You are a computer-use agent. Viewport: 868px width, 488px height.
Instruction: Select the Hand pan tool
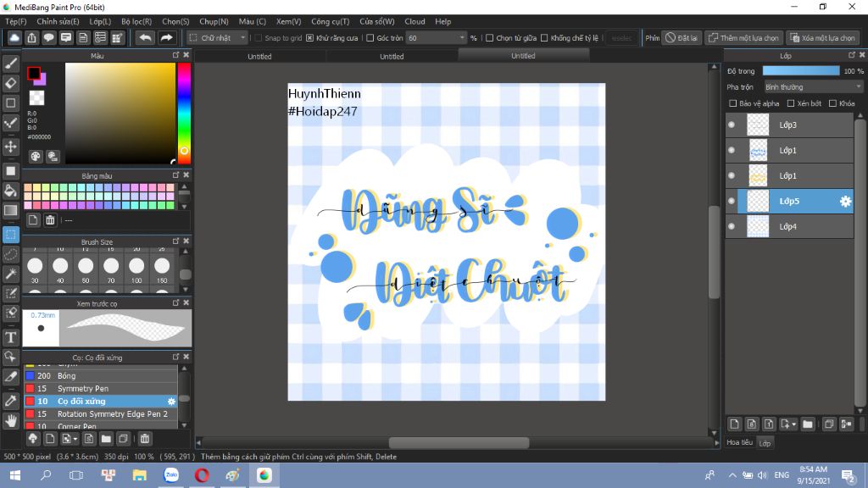pyautogui.click(x=10, y=421)
